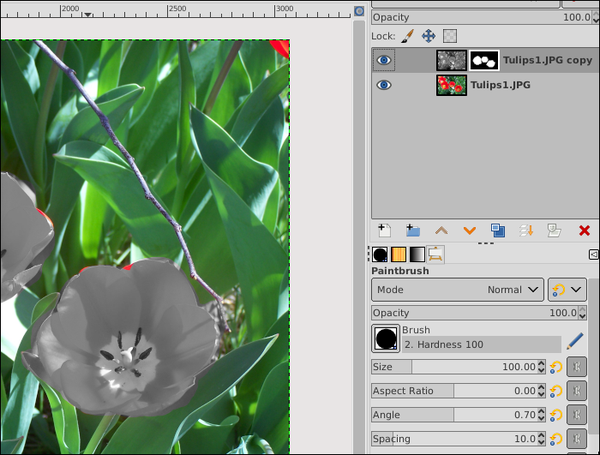
Task: Toggle visibility of Tulips1.JPG copy layer
Action: (x=384, y=60)
